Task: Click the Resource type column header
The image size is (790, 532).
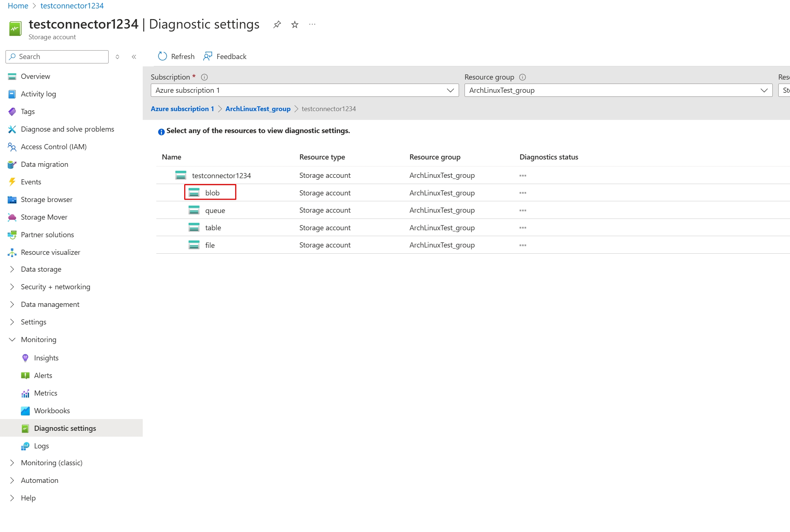Action: [x=322, y=157]
